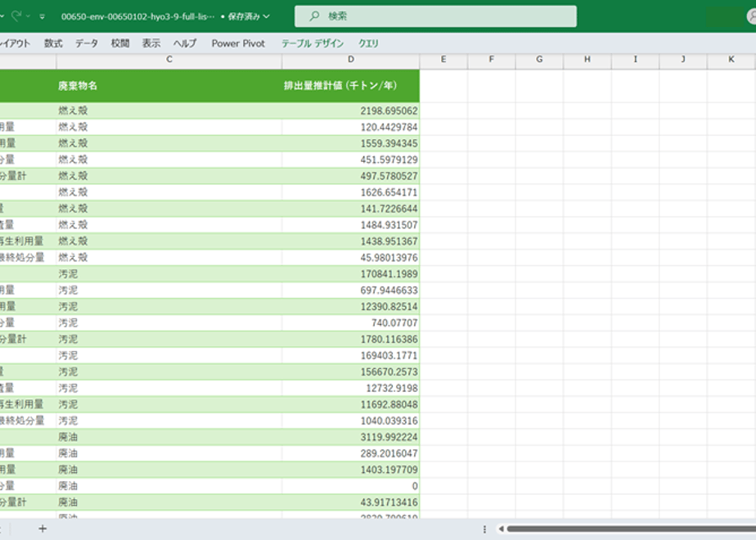Select column K header
Viewport: 756px width, 540px height.
click(x=731, y=60)
